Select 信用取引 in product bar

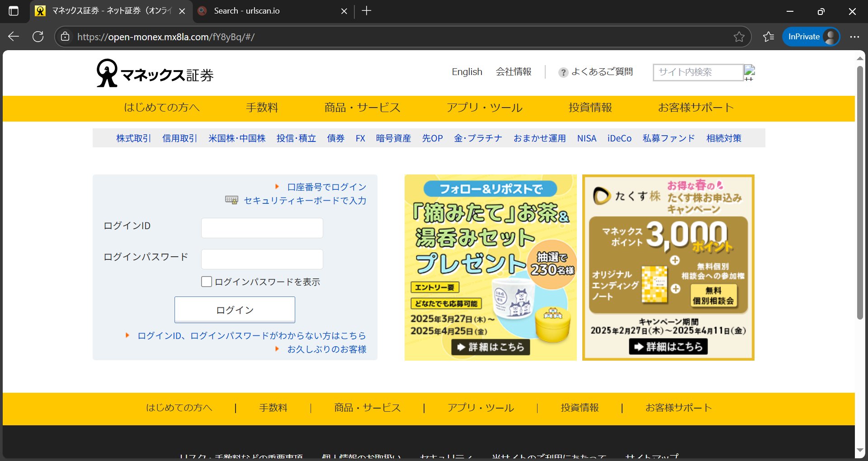(x=179, y=138)
